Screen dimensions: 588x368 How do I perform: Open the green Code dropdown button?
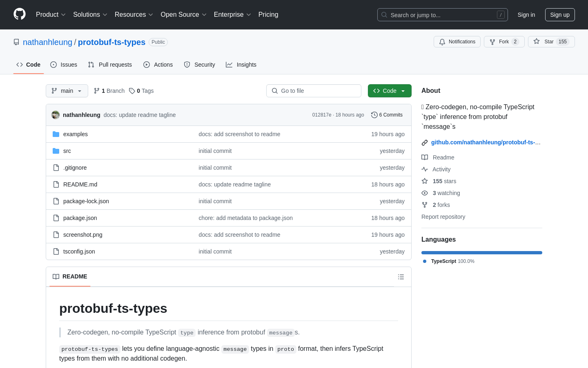click(x=390, y=91)
